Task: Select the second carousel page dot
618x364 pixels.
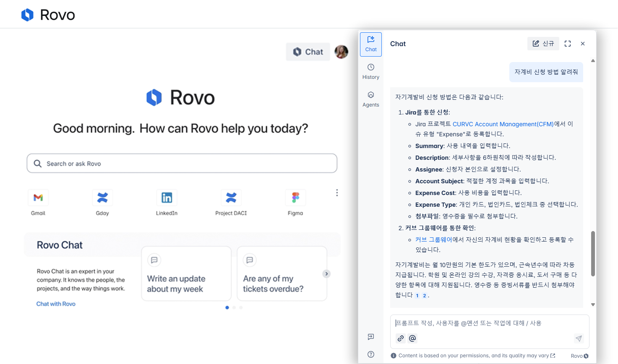Action: pos(234,307)
